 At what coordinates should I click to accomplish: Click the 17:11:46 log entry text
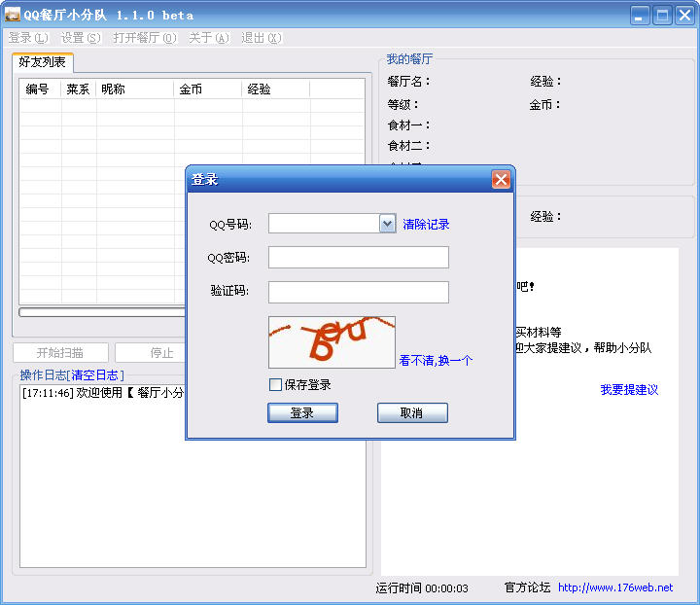[103, 392]
